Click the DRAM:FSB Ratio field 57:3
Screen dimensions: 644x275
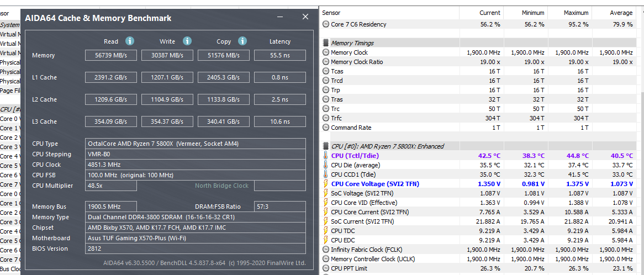click(x=279, y=207)
